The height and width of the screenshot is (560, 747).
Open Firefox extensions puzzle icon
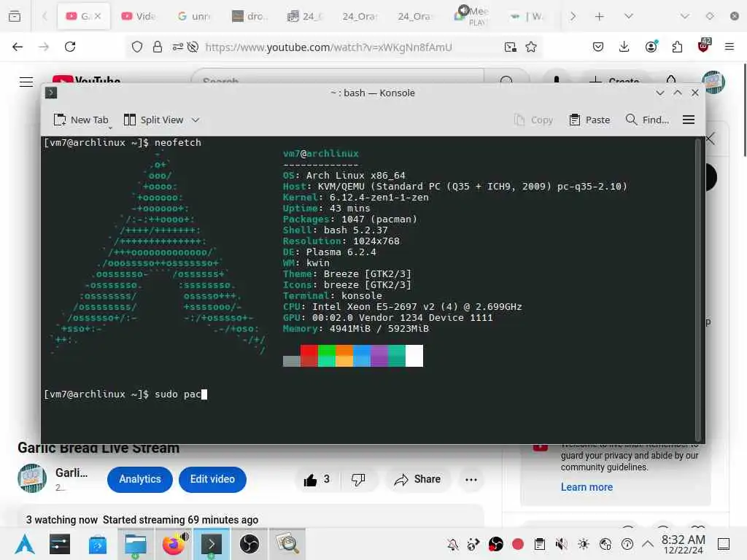[677, 47]
